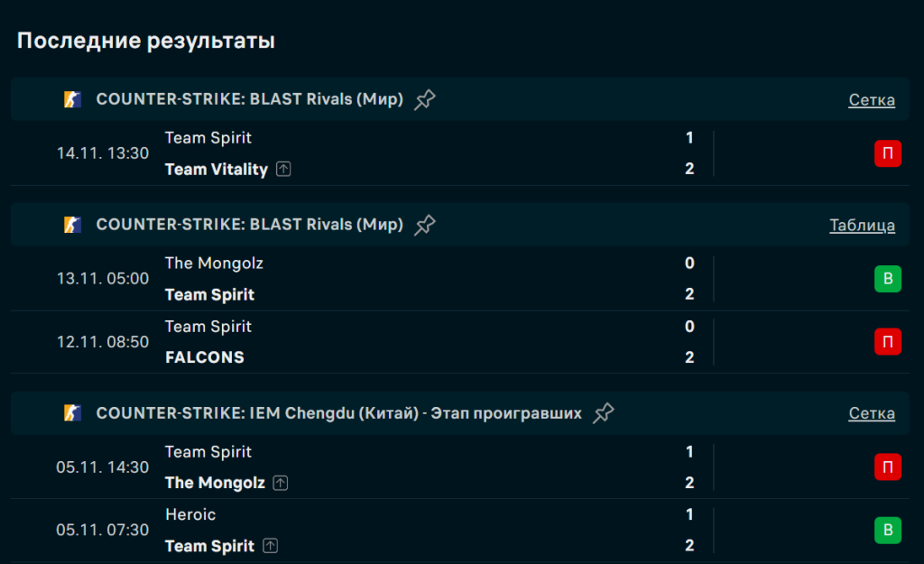Pin the BLAST Rivals league with the Сетка link
Image resolution: width=924 pixels, height=564 pixels.
point(425,99)
